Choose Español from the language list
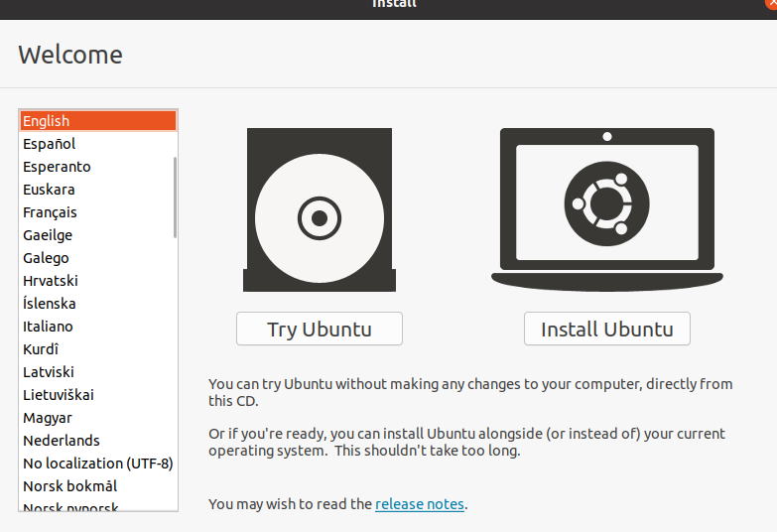Screen dimensions: 777x532 tap(50, 144)
